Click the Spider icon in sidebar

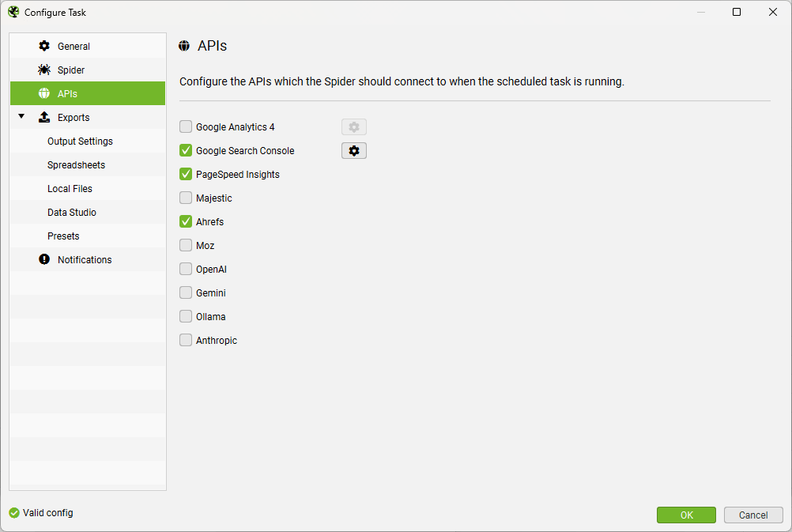[x=44, y=70]
